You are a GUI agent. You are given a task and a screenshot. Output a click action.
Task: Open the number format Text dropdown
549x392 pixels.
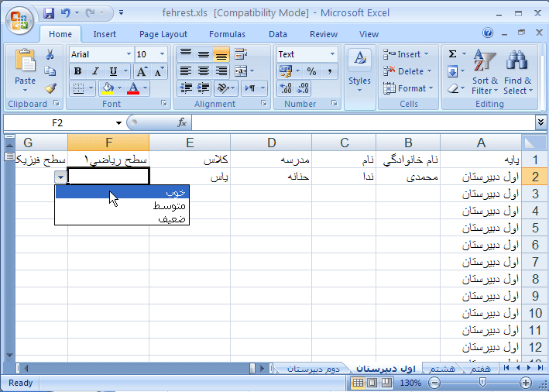(332, 54)
